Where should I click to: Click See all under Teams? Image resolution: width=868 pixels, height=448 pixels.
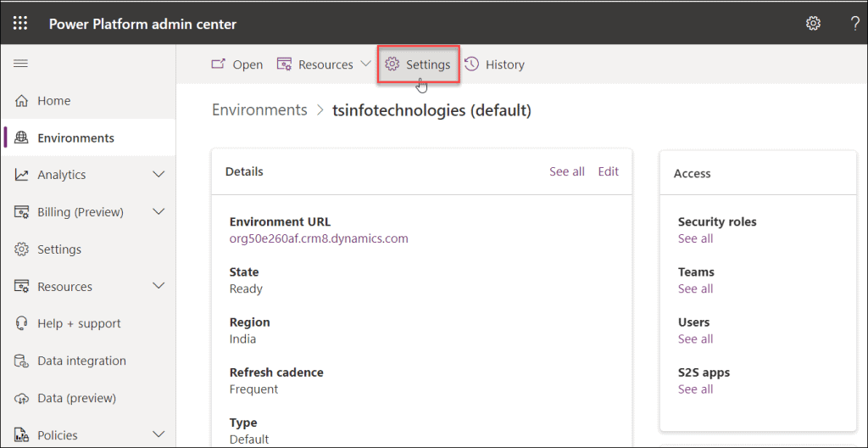tap(695, 288)
